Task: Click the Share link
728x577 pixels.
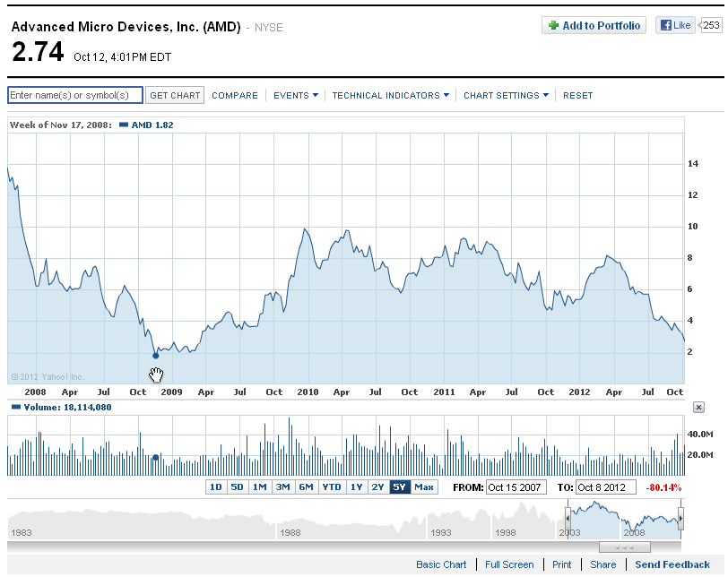Action: (603, 564)
